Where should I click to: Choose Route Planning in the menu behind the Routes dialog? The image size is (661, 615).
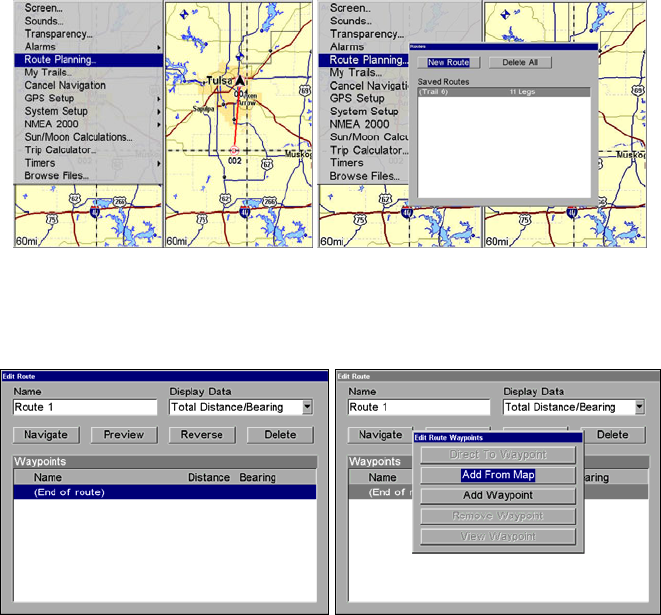(x=364, y=60)
